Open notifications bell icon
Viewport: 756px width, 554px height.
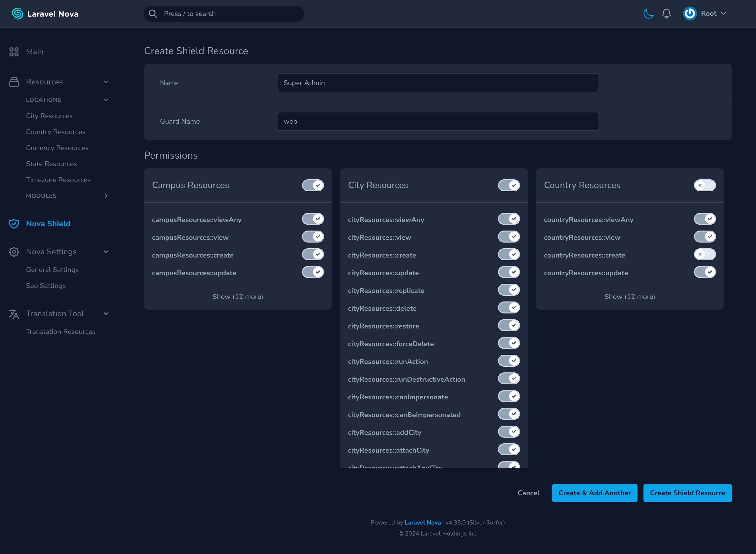tap(666, 14)
